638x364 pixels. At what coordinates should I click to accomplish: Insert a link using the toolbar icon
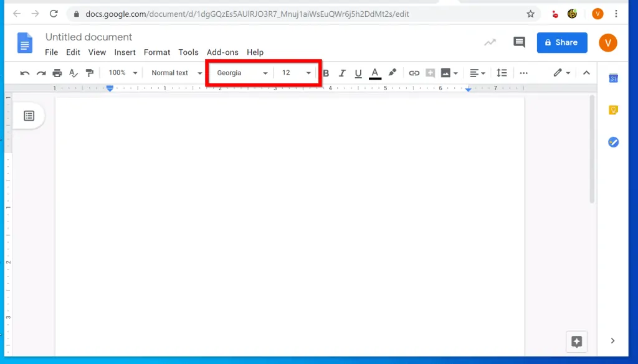(x=414, y=73)
